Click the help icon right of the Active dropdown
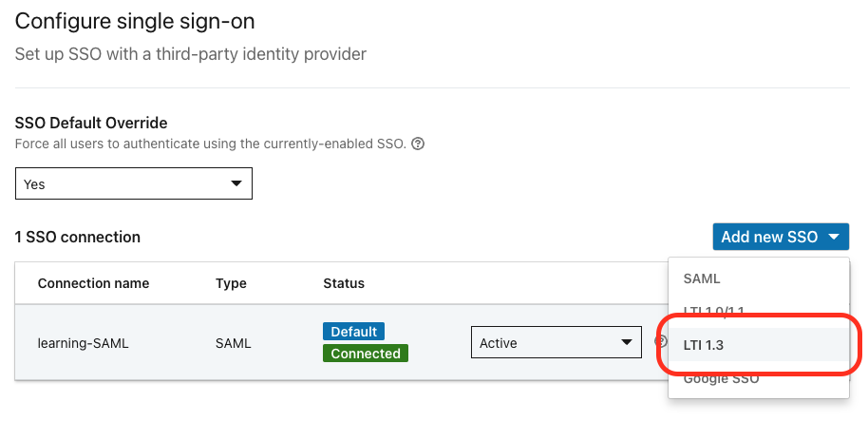This screenshot has width=868, height=422. point(660,342)
